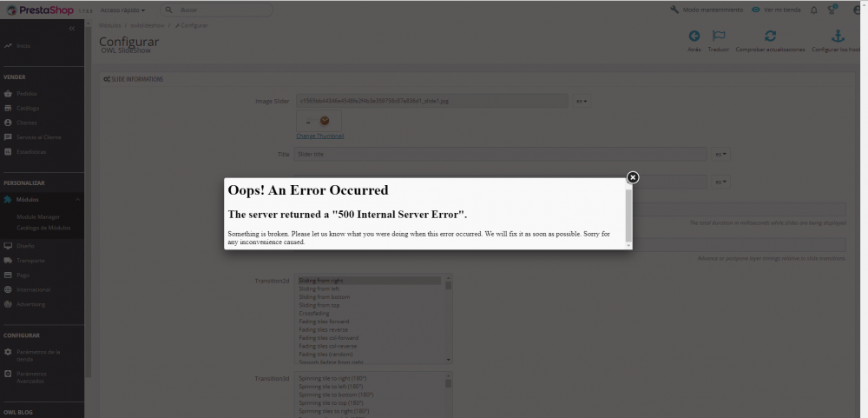Click Configurar breadcrumb link
Viewport: 868px width, 418px height.
click(191, 25)
